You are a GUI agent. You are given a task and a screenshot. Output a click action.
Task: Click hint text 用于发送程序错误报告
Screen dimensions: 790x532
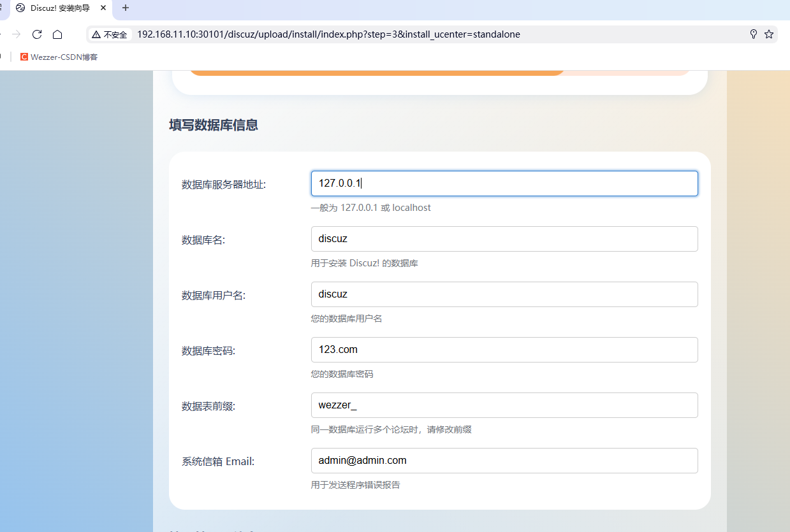[x=356, y=485]
